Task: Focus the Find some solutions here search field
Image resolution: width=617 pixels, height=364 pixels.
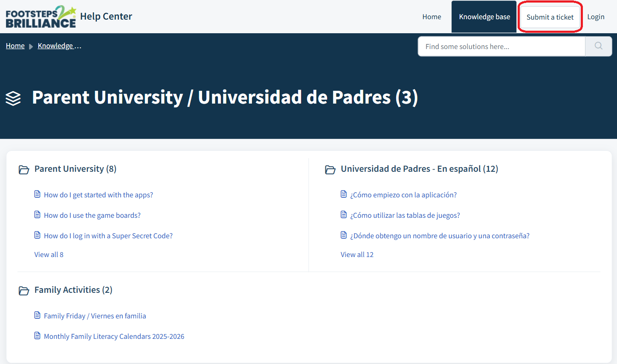Action: (x=501, y=46)
